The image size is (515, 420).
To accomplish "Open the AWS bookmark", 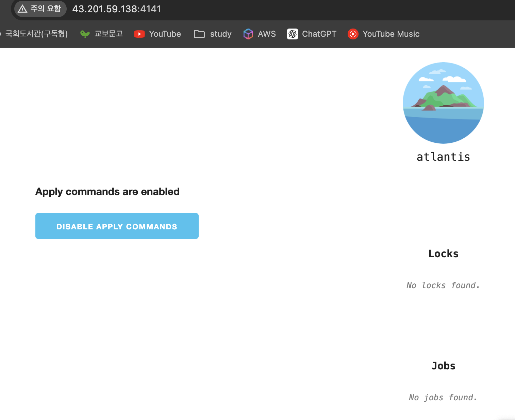I will [x=260, y=34].
